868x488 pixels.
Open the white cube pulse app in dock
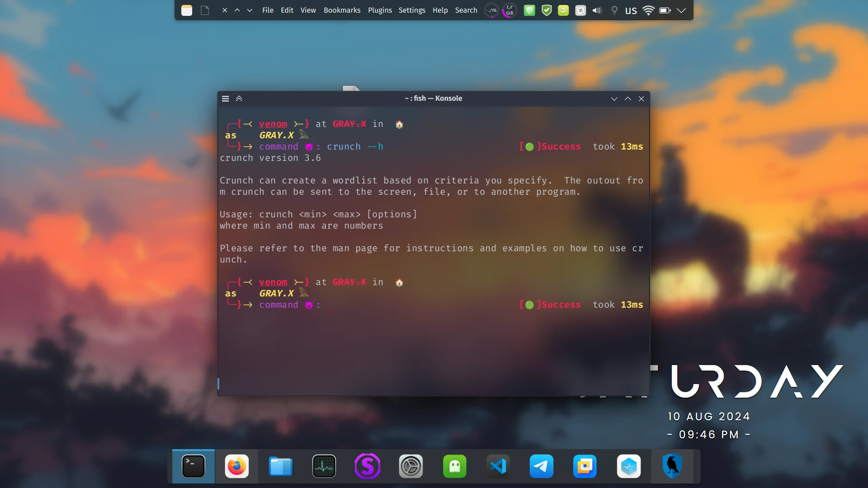[x=629, y=466]
